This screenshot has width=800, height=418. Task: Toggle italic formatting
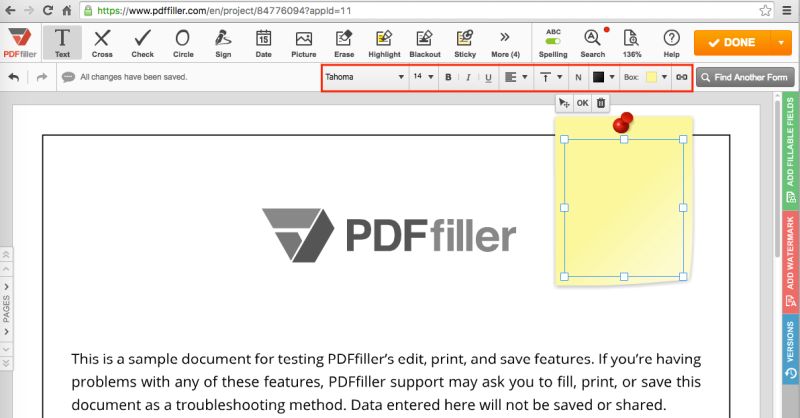coord(468,77)
